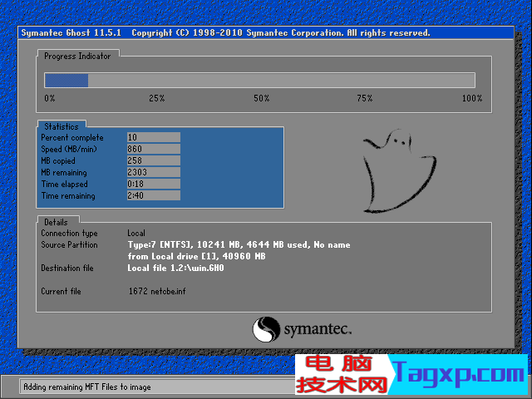
Task: Click the Percent complete value 10
Action: [153, 137]
